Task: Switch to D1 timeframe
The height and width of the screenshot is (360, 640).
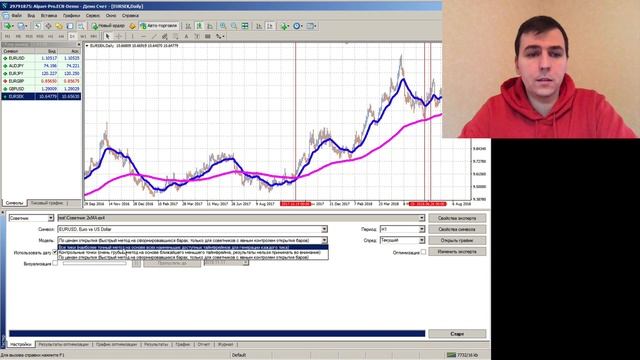Action: [x=72, y=36]
